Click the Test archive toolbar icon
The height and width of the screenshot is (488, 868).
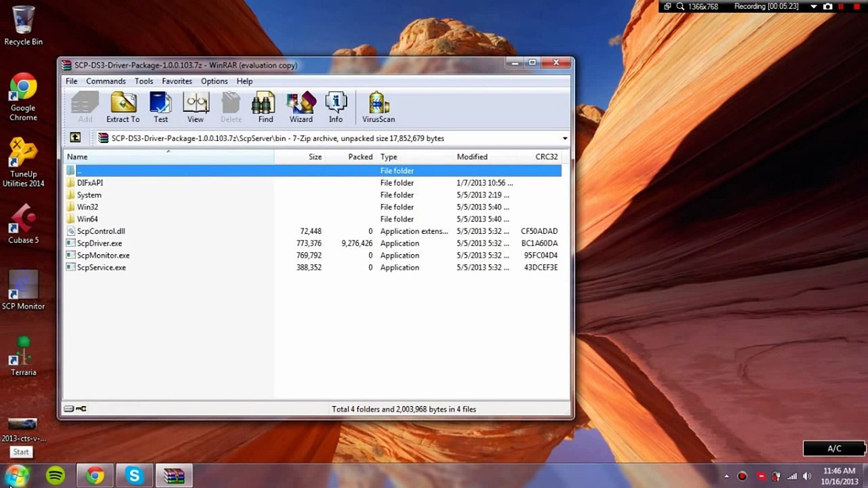pos(161,108)
